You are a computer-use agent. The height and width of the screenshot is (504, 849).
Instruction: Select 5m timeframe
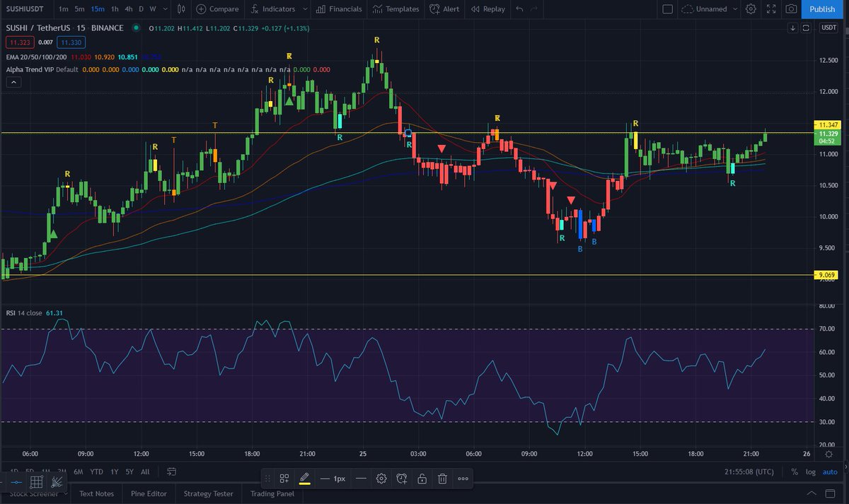pyautogui.click(x=80, y=9)
